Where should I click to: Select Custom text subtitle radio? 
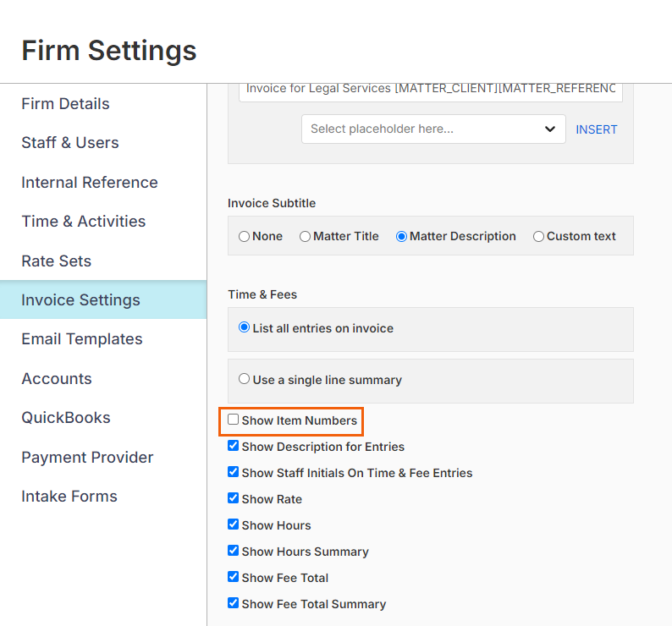click(x=538, y=237)
